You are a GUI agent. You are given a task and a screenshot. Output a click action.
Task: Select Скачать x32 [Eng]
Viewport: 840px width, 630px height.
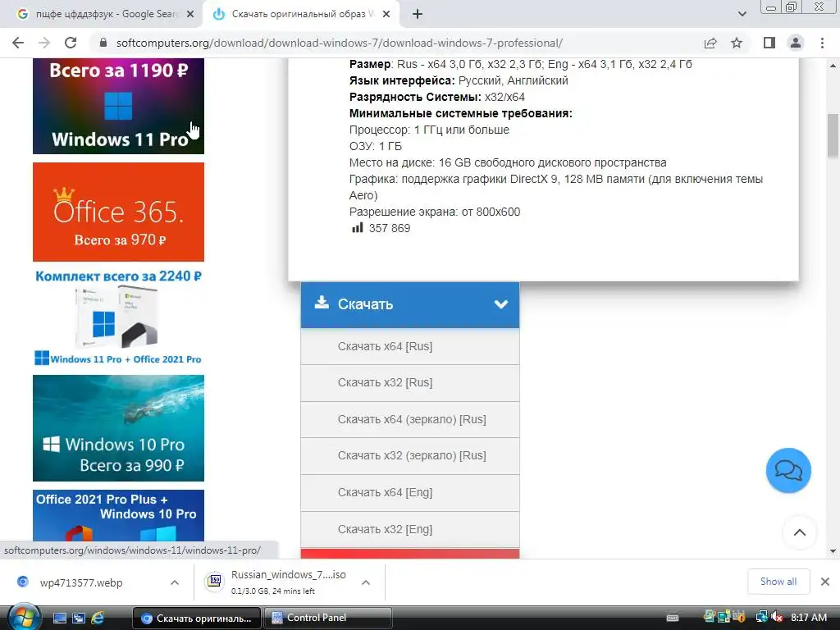(410, 529)
